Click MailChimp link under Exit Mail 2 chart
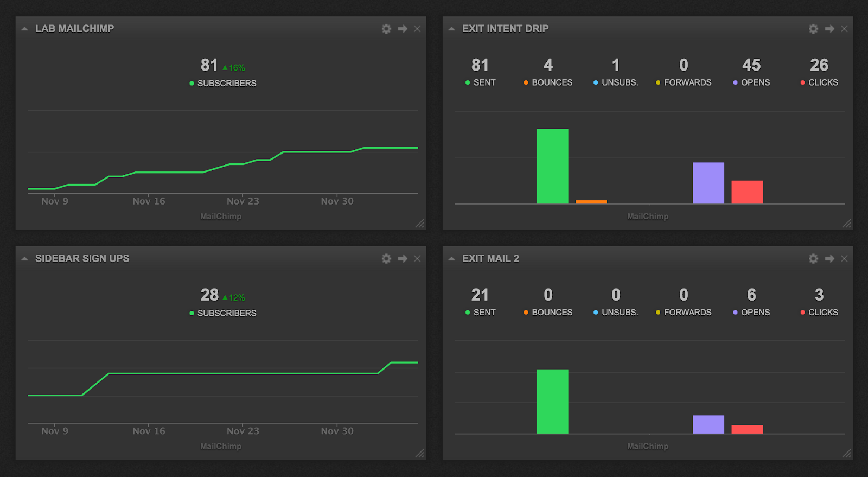 click(x=648, y=447)
